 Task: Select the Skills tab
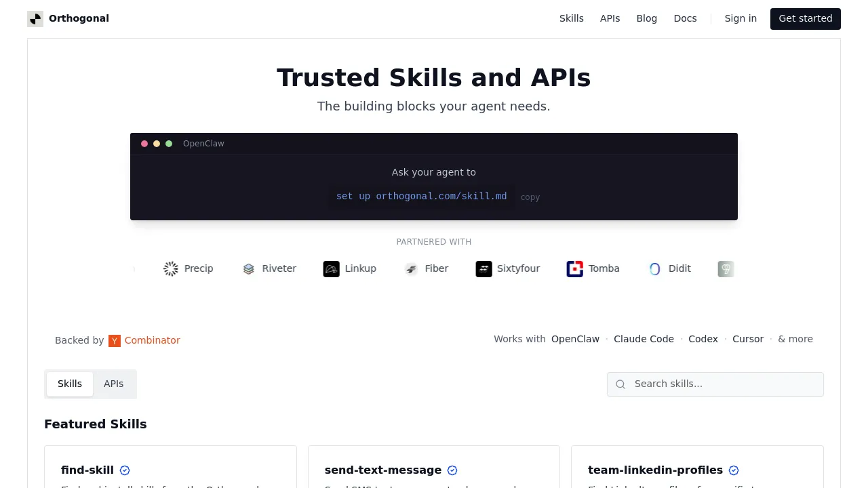click(x=70, y=384)
